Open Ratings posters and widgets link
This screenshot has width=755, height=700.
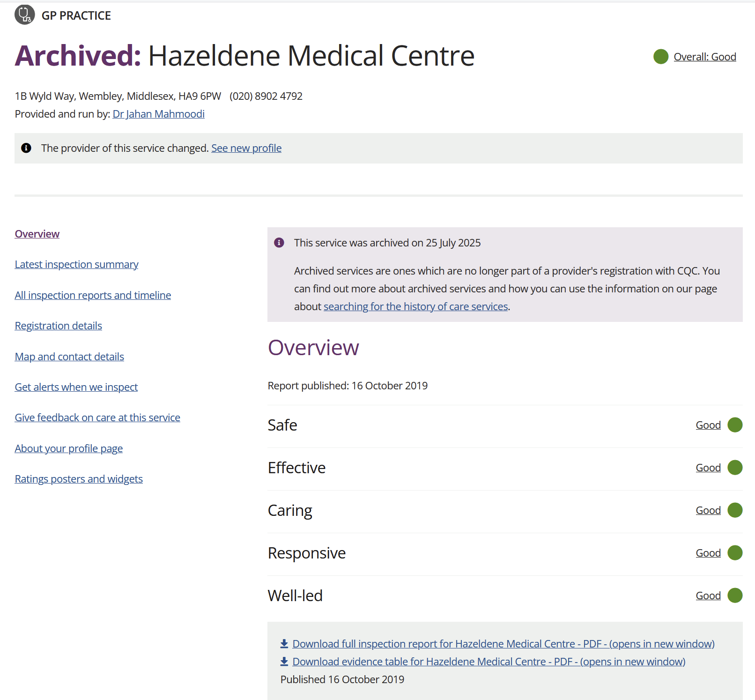[x=79, y=479]
